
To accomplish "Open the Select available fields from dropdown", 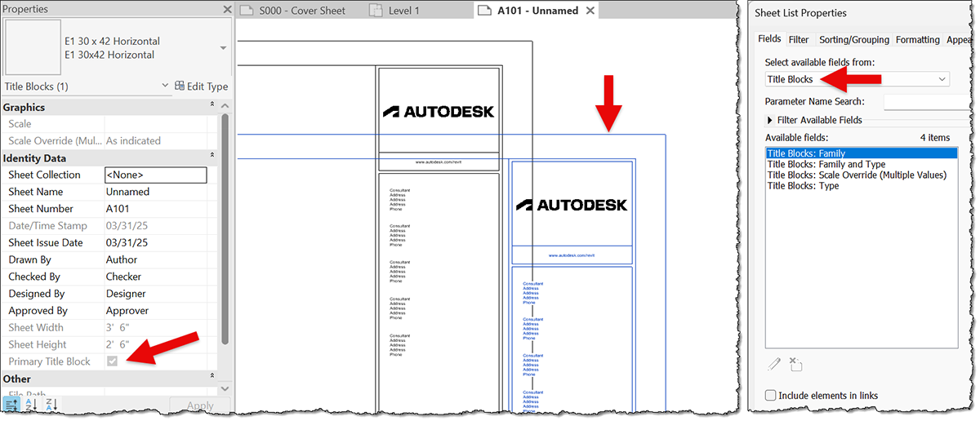I will pyautogui.click(x=857, y=79).
